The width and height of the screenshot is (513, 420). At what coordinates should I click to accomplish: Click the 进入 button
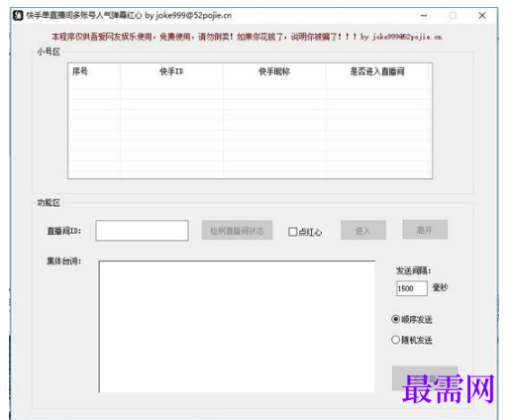[363, 230]
